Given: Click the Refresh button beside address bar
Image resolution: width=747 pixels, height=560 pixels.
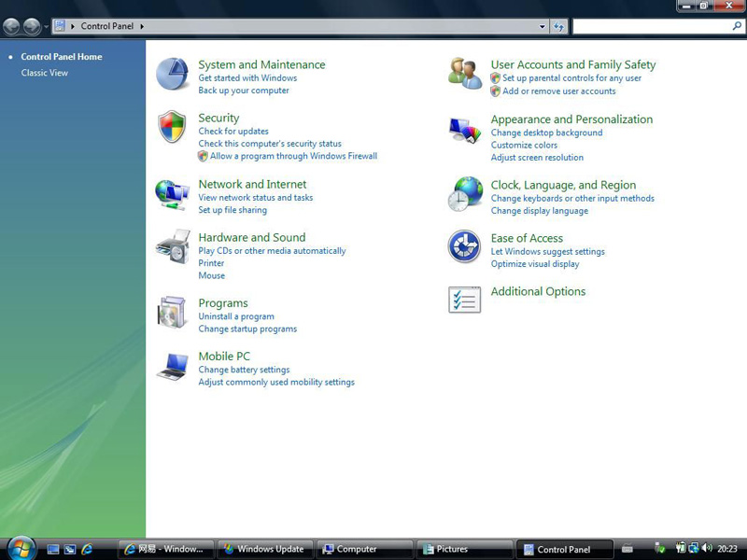Looking at the screenshot, I should [558, 26].
